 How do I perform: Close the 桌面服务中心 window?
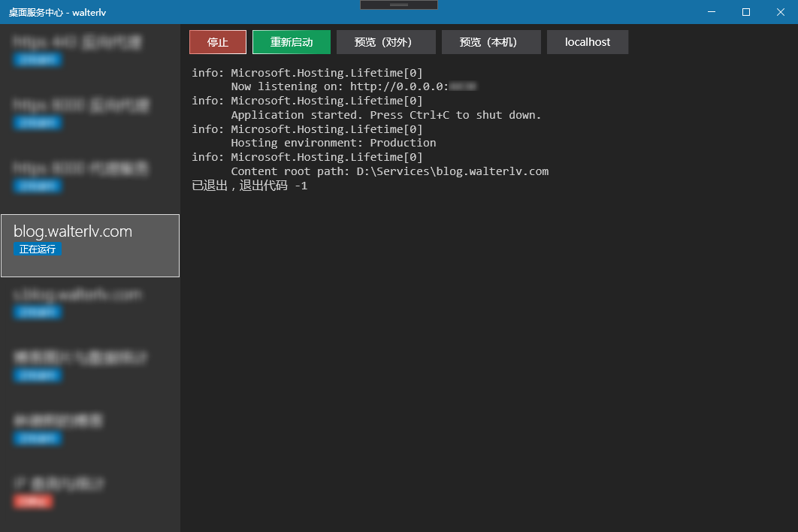point(780,12)
